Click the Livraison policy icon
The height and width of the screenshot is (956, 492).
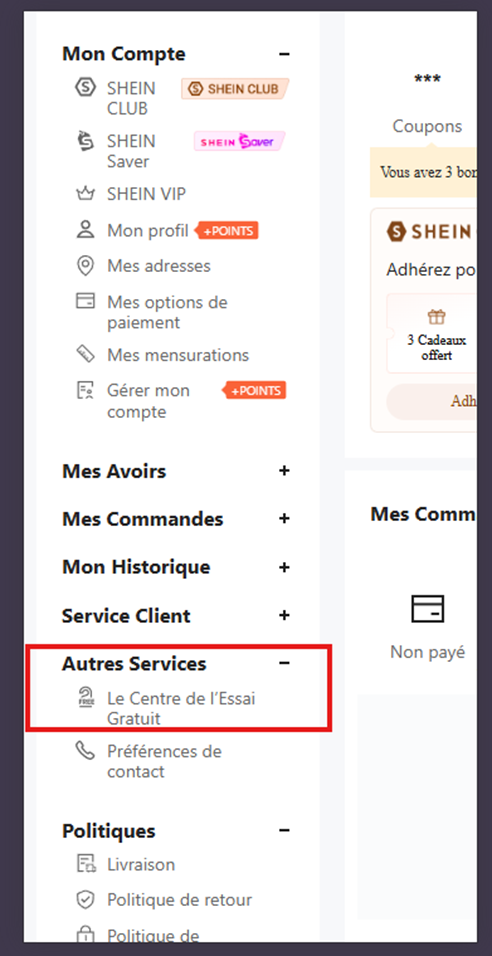[x=86, y=864]
